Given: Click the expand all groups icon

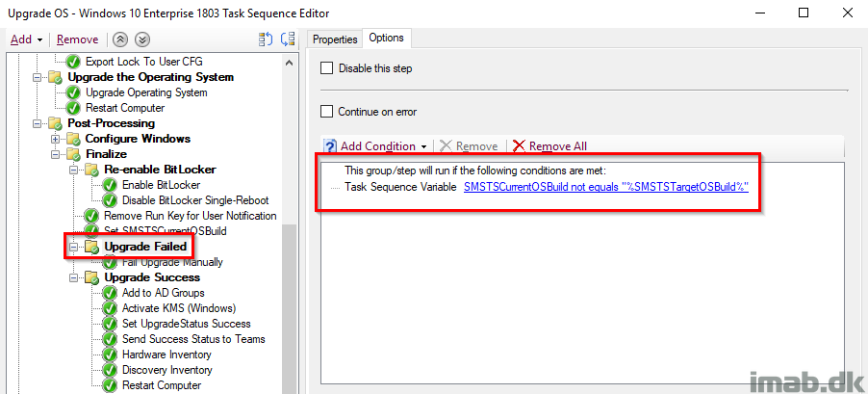Looking at the screenshot, I should [x=266, y=39].
